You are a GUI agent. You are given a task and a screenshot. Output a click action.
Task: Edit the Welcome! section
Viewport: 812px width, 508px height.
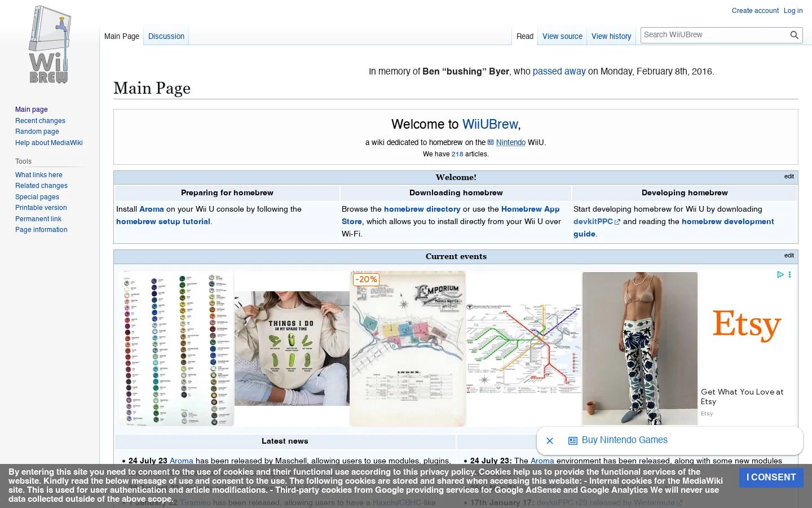coord(789,177)
